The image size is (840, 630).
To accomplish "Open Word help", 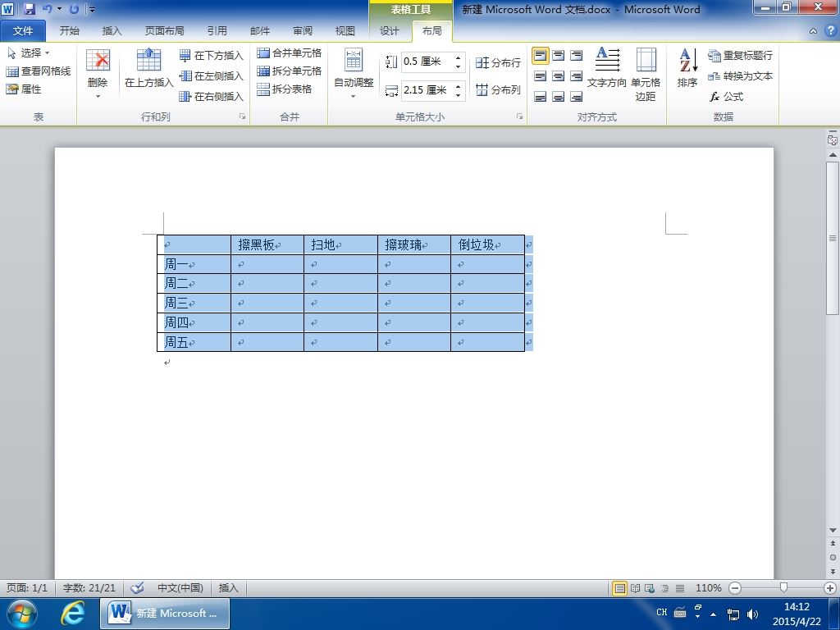I will tap(830, 31).
